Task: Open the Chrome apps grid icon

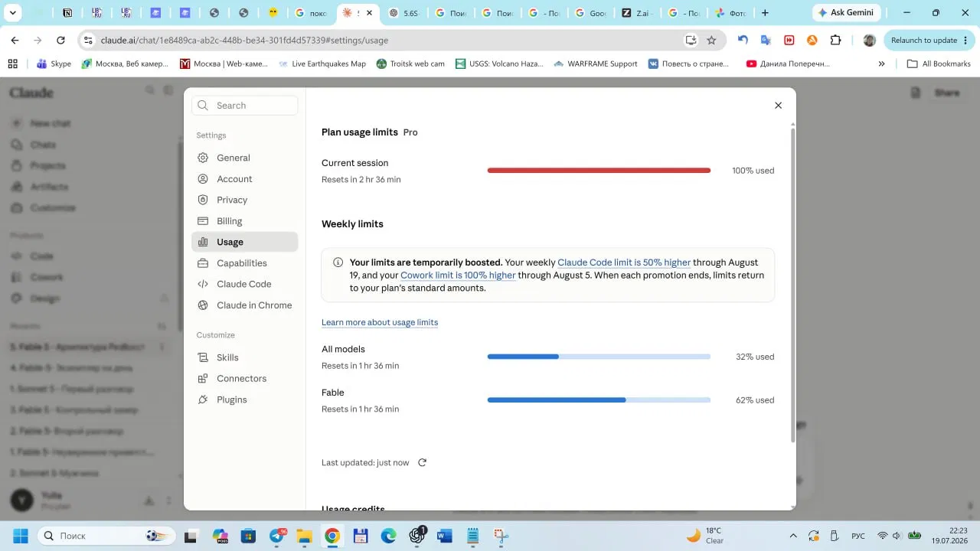Action: (x=12, y=64)
